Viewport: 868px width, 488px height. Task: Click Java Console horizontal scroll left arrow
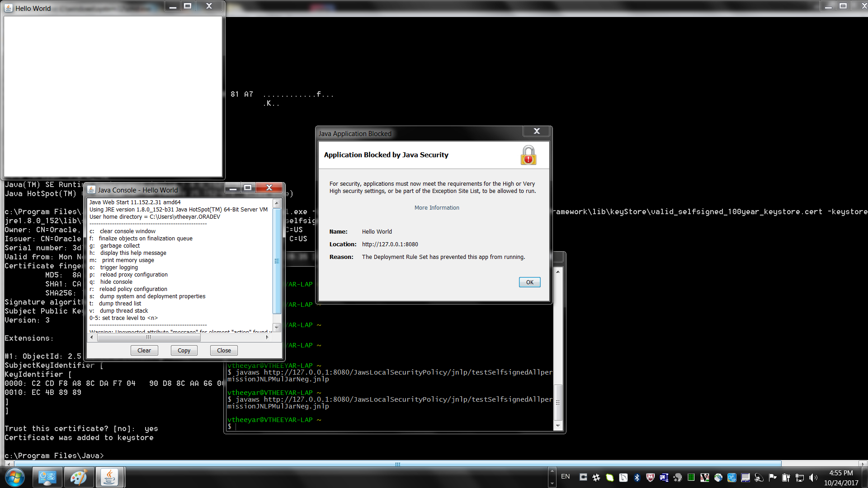(92, 337)
